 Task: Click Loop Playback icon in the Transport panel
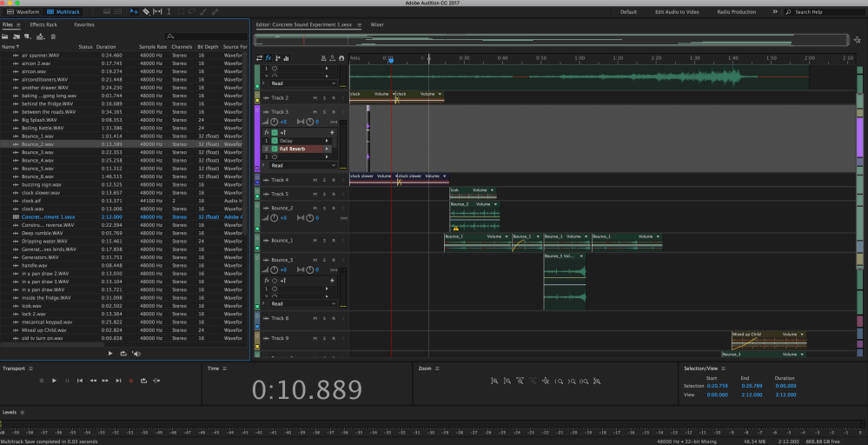(x=144, y=381)
